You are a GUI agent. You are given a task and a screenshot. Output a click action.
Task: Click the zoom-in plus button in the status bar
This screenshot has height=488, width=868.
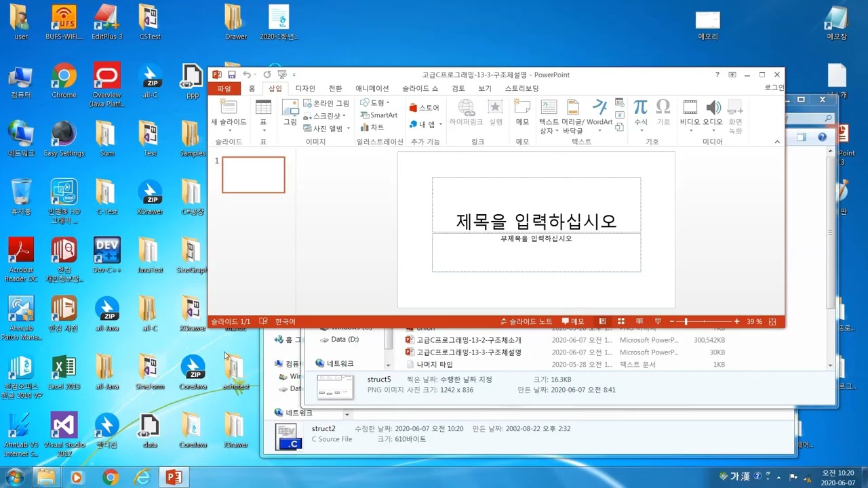tap(737, 321)
